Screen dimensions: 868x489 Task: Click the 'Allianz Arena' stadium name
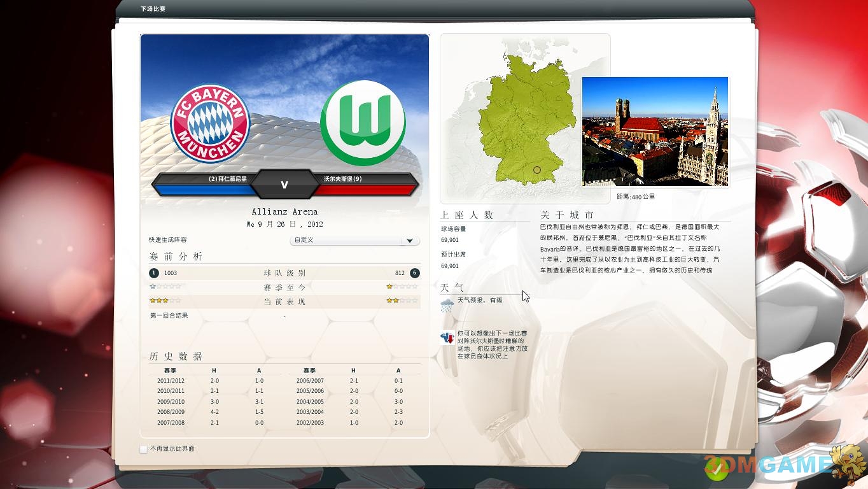pyautogui.click(x=284, y=211)
